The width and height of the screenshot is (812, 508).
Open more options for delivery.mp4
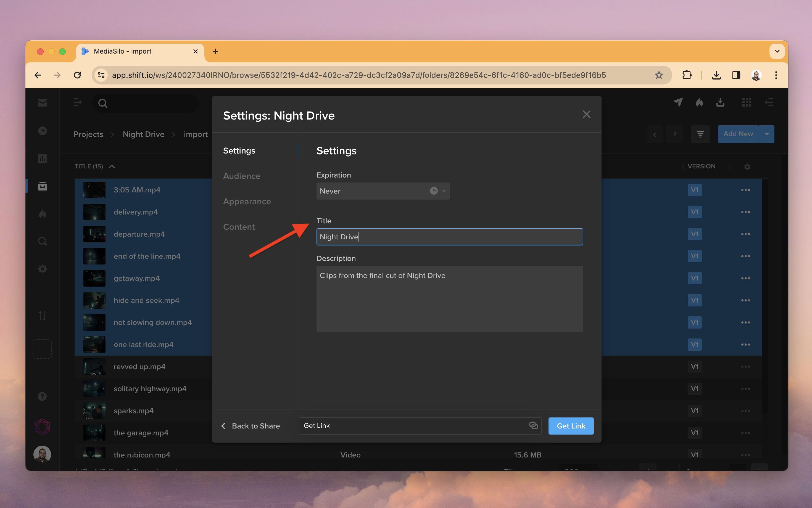coord(745,212)
